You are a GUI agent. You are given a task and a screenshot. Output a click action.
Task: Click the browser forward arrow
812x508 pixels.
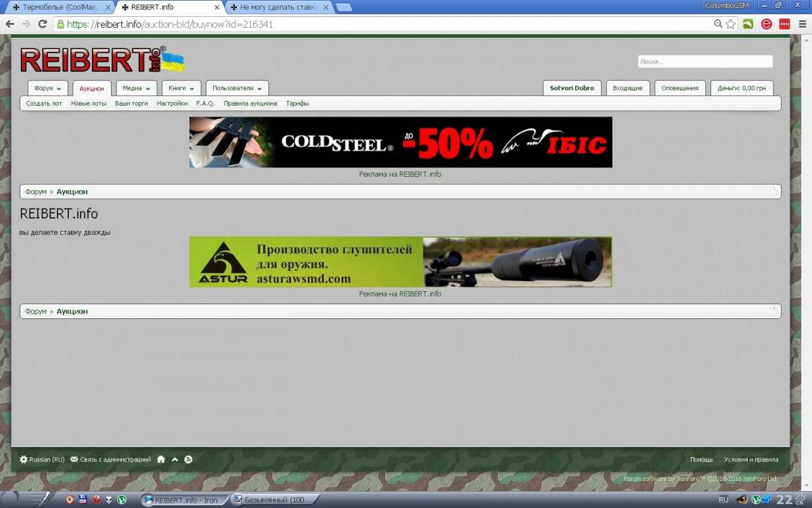26,24
